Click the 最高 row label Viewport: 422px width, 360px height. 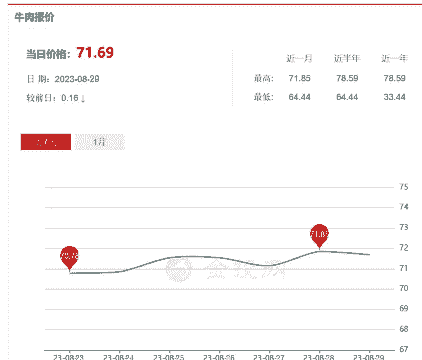click(x=263, y=78)
